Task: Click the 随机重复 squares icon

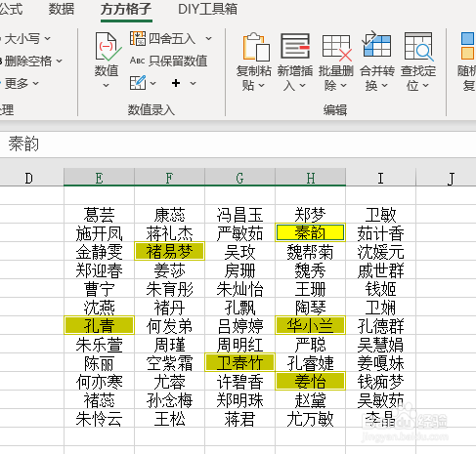Action: [x=467, y=46]
